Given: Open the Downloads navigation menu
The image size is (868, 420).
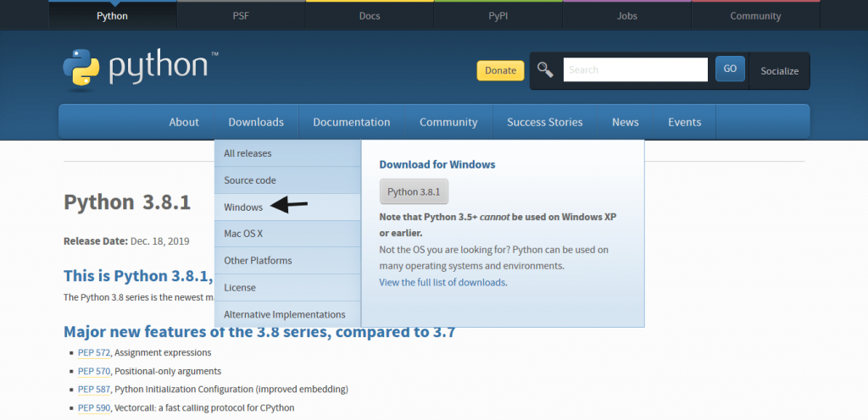Looking at the screenshot, I should coord(256,122).
